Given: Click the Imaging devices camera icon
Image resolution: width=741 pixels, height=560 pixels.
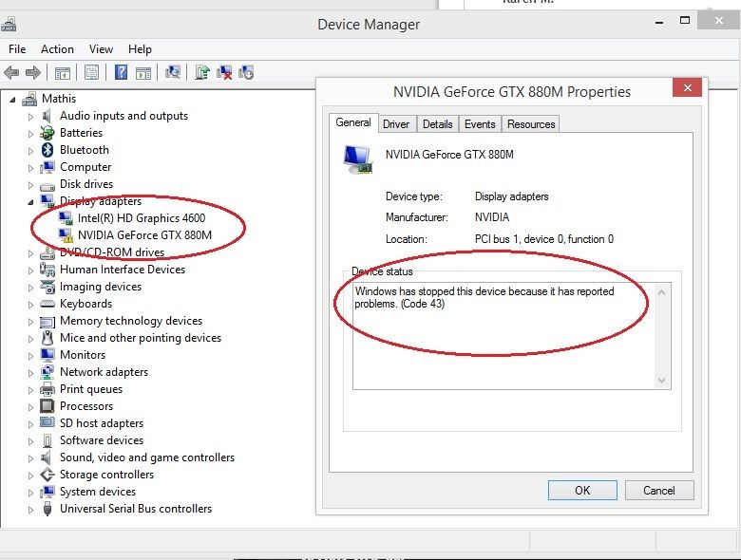Looking at the screenshot, I should point(47,287).
